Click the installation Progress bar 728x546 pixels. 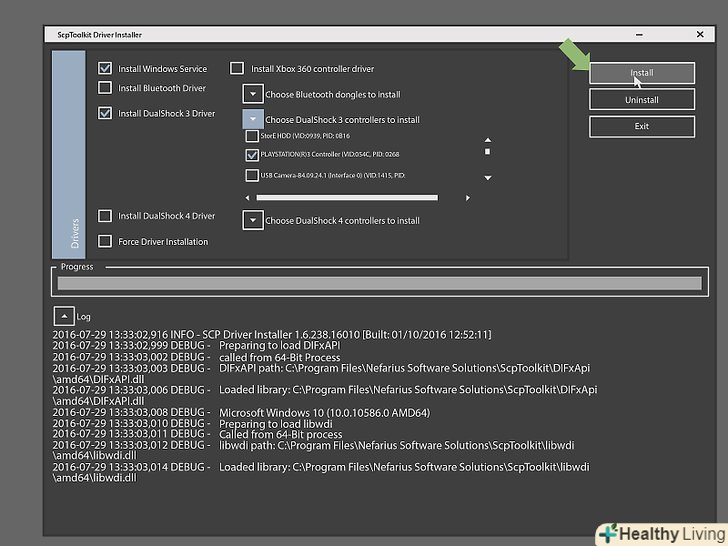click(x=379, y=283)
